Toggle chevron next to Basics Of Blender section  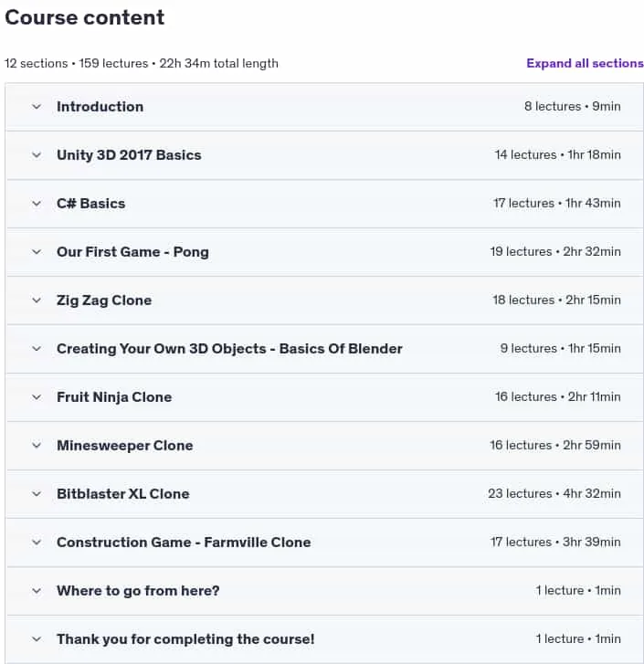click(37, 349)
